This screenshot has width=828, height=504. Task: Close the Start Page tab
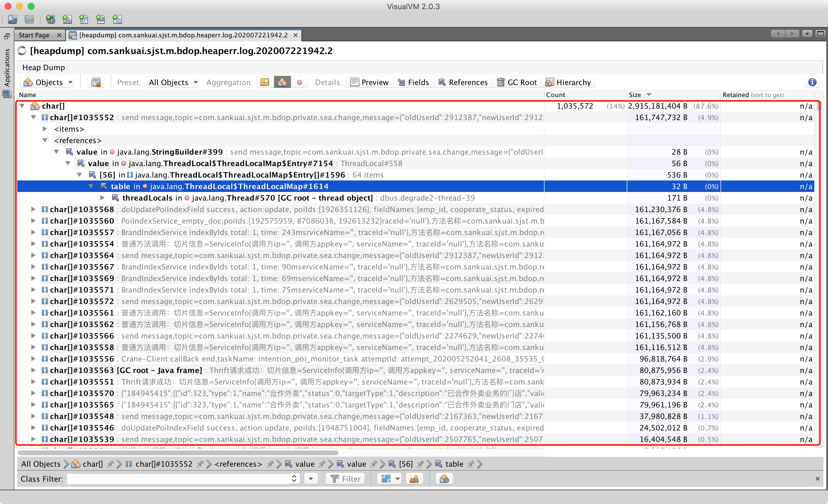59,35
